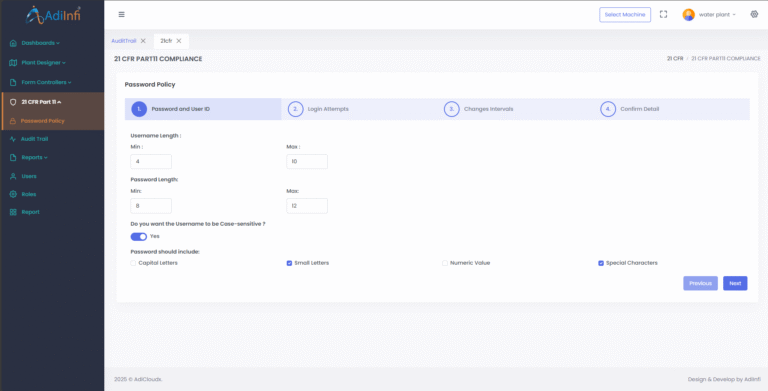Uncheck Small Letters checkbox
768x391 pixels.
click(x=289, y=263)
